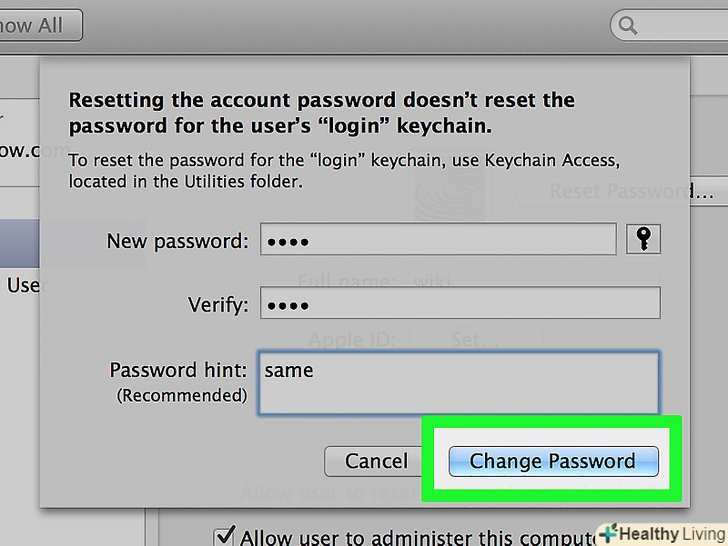Click the Password hint label

[178, 370]
